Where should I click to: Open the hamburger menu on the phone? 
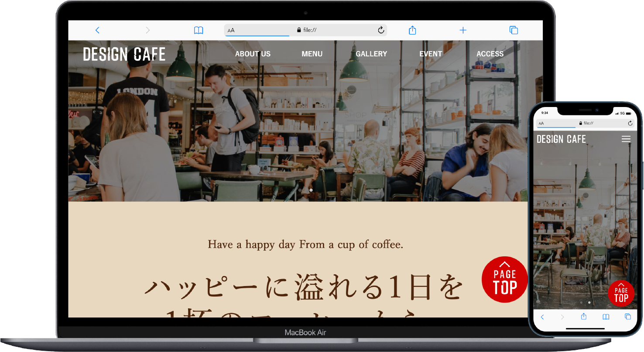click(x=626, y=139)
